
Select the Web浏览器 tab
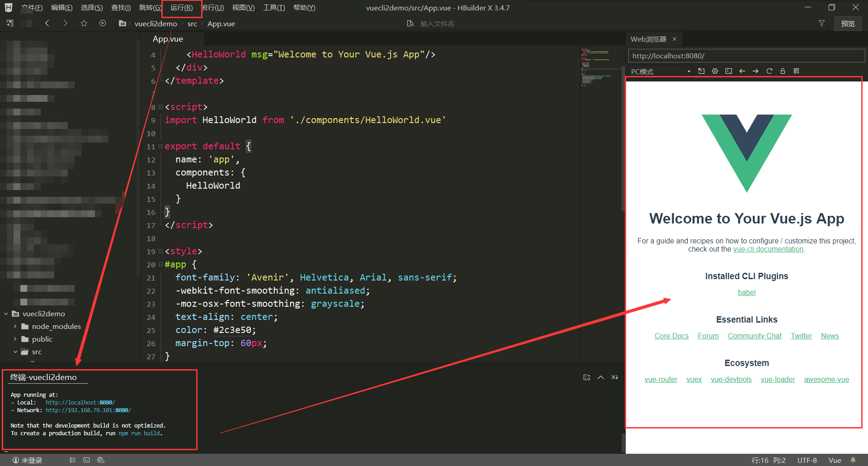pyautogui.click(x=648, y=39)
